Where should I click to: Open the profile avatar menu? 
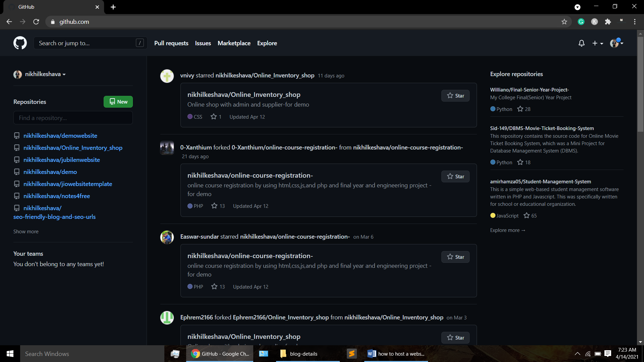coord(616,43)
